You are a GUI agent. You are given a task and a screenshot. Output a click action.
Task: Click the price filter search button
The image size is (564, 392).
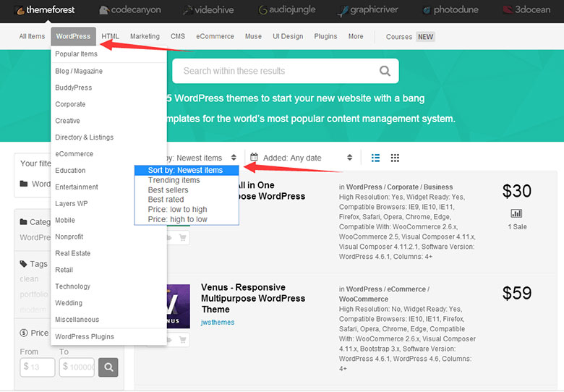click(108, 367)
